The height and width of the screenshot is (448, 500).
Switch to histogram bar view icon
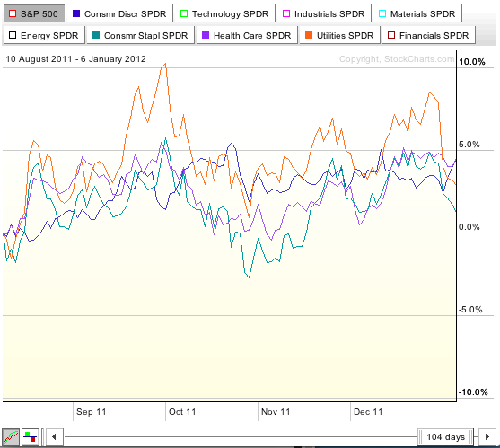31,437
